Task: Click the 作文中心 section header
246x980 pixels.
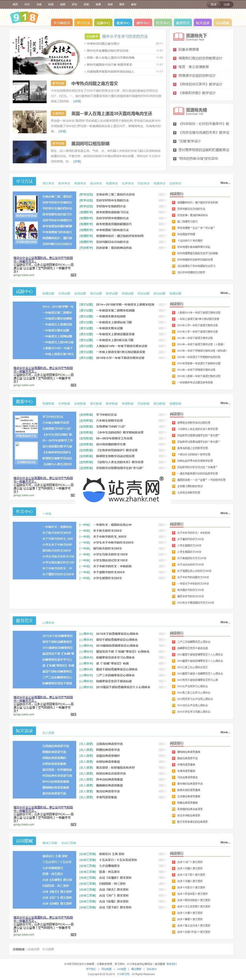Action: coord(24,512)
